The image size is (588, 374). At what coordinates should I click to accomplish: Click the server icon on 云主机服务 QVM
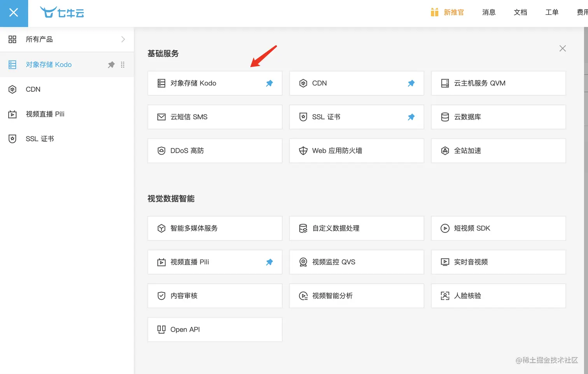pos(445,83)
